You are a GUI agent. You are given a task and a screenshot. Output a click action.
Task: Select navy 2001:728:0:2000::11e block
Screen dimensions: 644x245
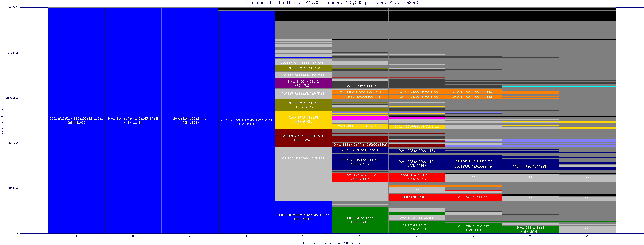(473, 167)
